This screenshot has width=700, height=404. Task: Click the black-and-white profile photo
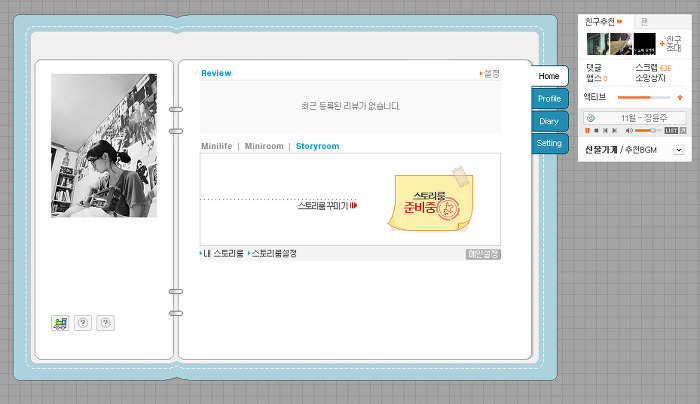(x=104, y=145)
